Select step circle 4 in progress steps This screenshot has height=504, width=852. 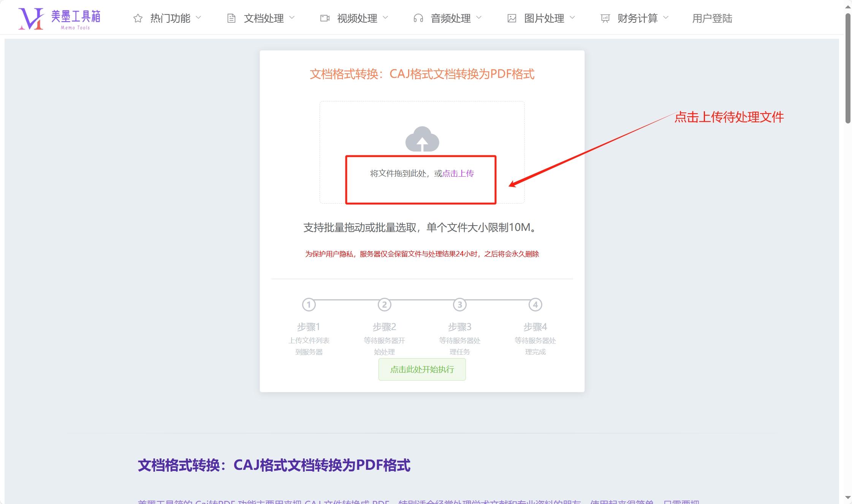coord(535,304)
